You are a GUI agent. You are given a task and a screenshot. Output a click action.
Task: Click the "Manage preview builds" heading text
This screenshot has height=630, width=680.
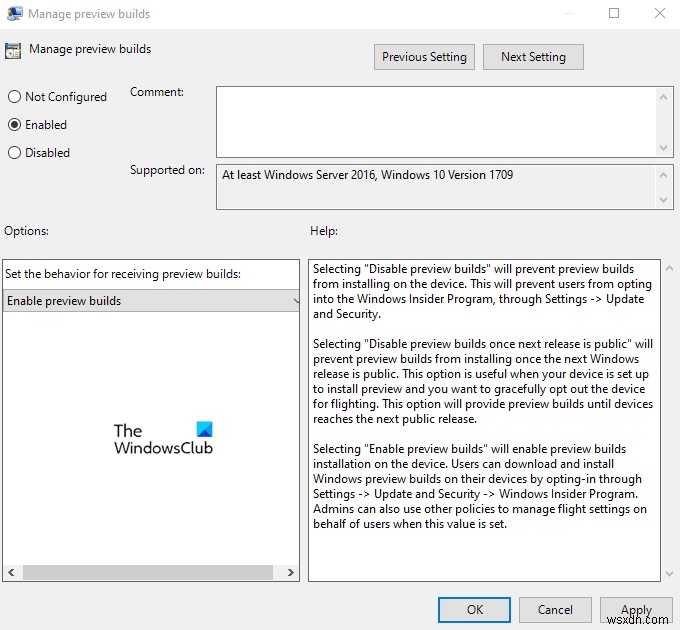(90, 49)
